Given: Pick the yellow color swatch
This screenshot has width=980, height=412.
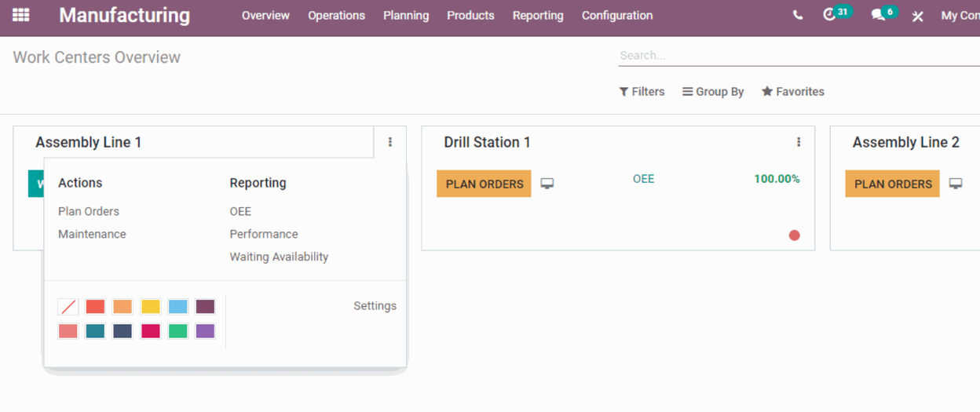Looking at the screenshot, I should pos(151,307).
